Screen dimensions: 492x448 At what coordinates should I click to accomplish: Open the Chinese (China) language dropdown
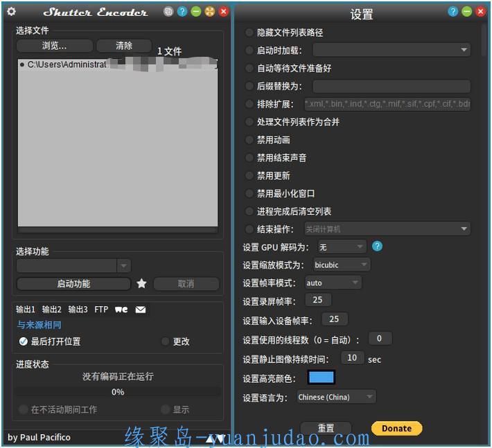click(x=336, y=397)
